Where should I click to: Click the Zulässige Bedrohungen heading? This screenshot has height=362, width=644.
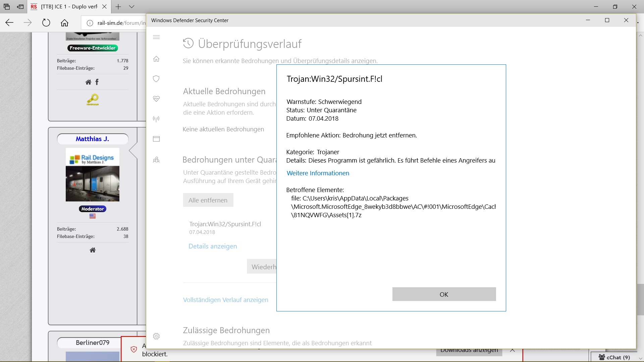[226, 330]
